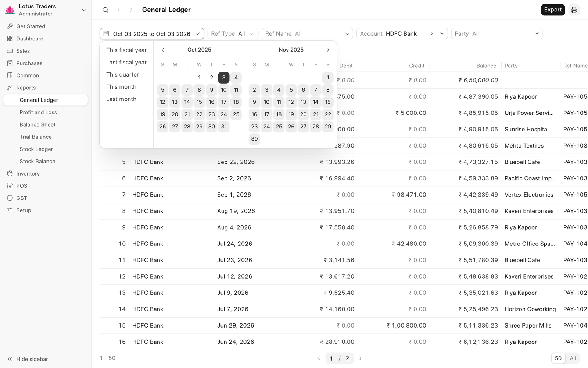Expand the company switcher chevron
Screen dimensions: 588x368
coord(84,10)
